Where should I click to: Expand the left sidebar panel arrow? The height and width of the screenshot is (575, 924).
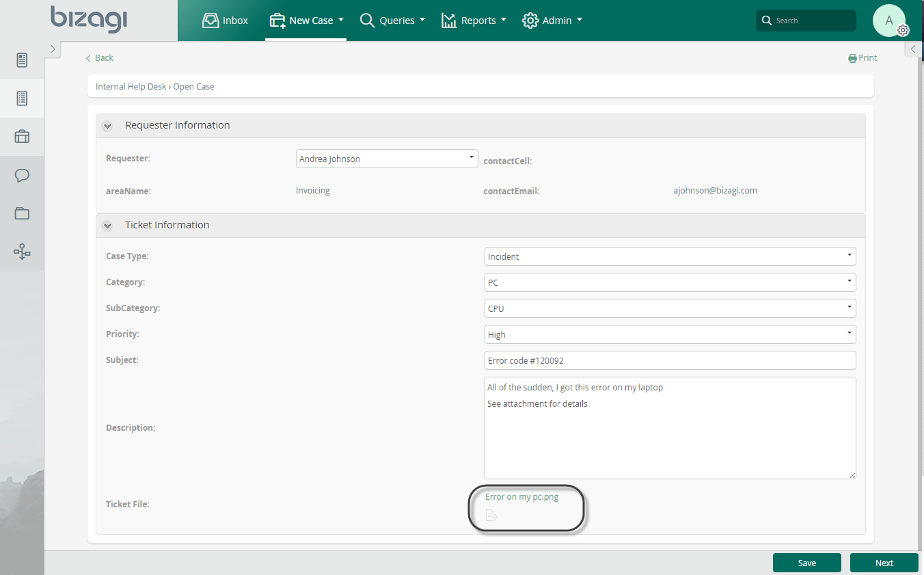pyautogui.click(x=53, y=49)
